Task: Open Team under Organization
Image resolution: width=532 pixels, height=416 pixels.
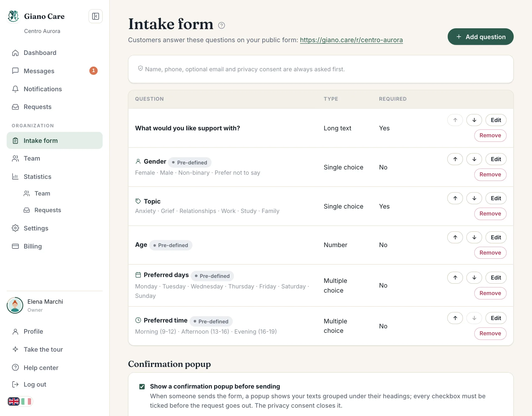Action: click(x=55, y=158)
